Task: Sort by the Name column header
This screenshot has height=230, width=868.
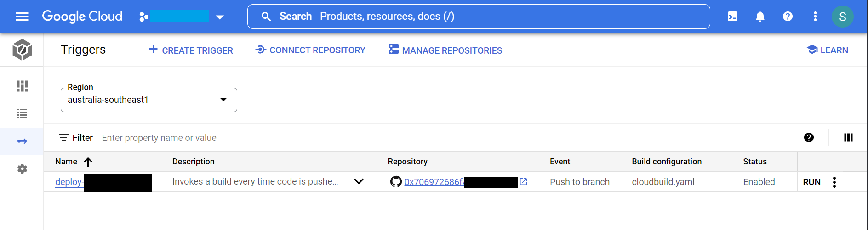Action: (x=67, y=162)
